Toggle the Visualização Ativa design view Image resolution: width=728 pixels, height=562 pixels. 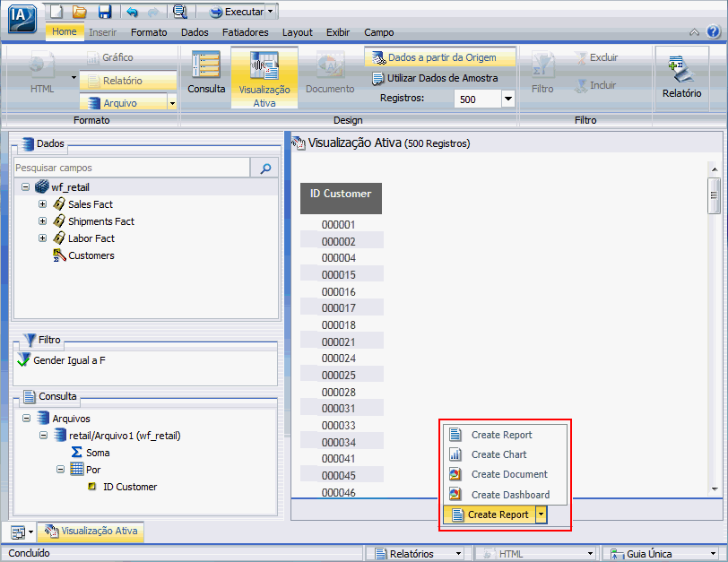pos(264,78)
